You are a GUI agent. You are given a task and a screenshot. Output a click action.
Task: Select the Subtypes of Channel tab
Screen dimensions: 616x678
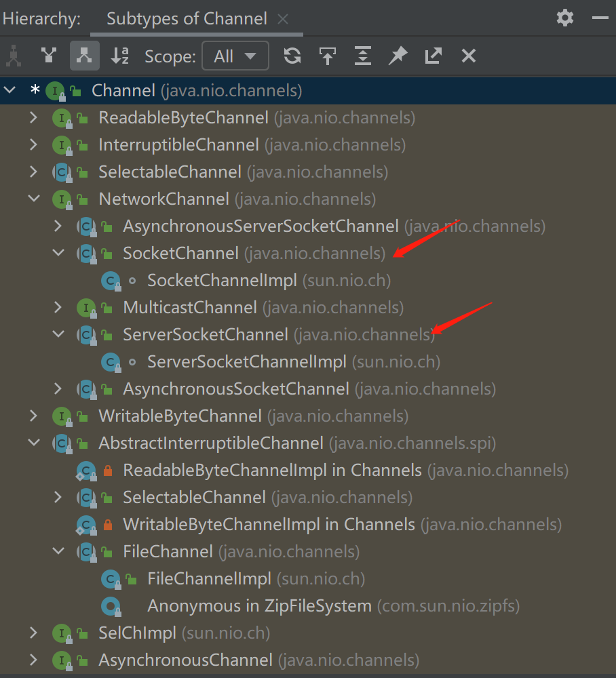(x=187, y=19)
